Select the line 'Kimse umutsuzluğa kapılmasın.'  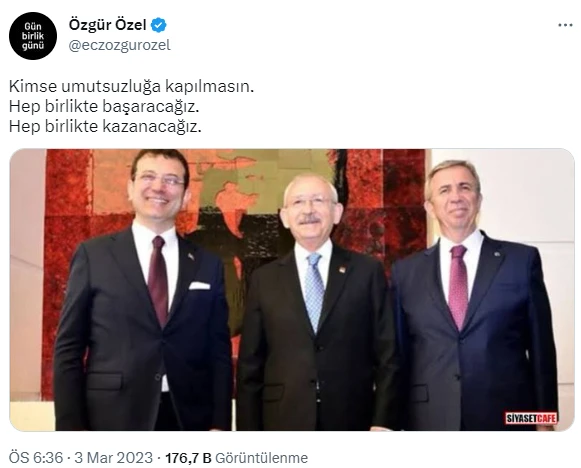(131, 87)
